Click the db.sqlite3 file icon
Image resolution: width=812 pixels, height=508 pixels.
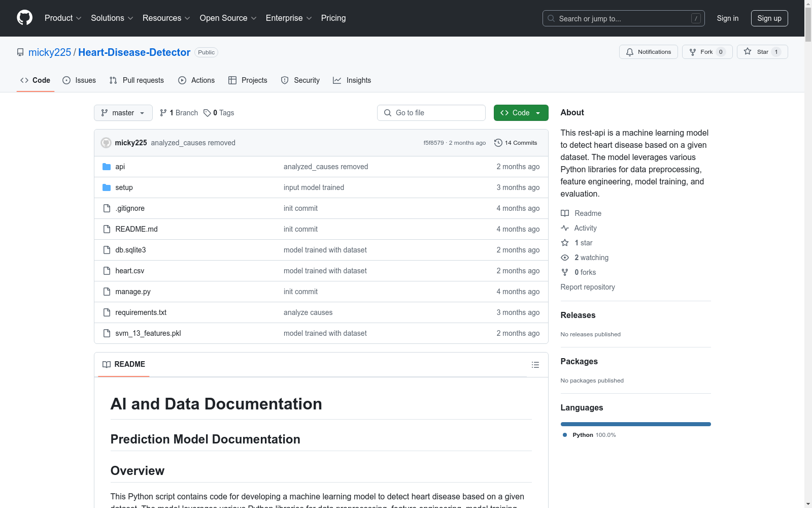(x=107, y=250)
